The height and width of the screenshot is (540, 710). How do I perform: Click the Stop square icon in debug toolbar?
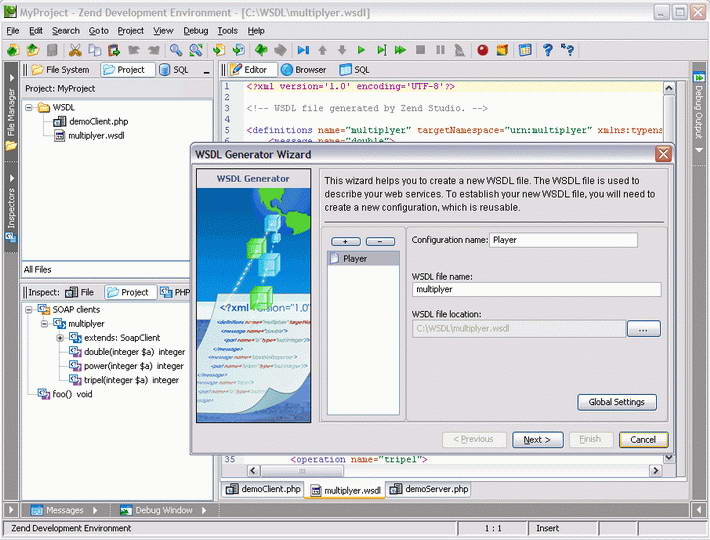click(421, 50)
